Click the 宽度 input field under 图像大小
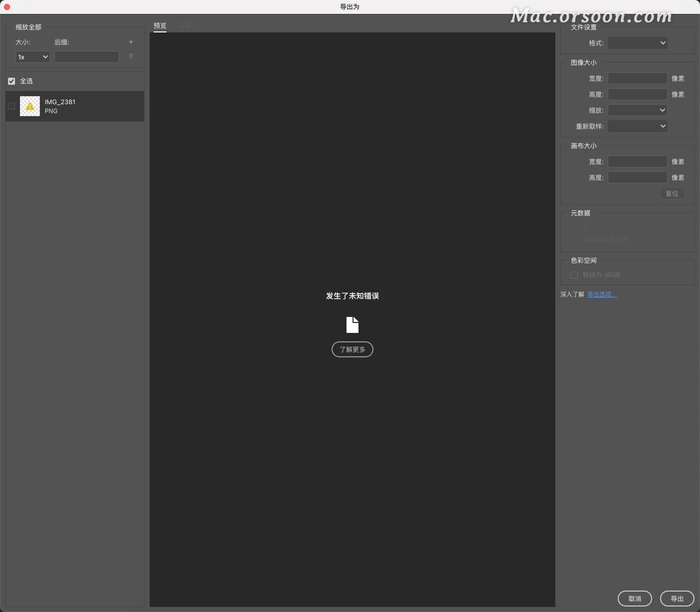This screenshot has height=612, width=700. [x=637, y=78]
